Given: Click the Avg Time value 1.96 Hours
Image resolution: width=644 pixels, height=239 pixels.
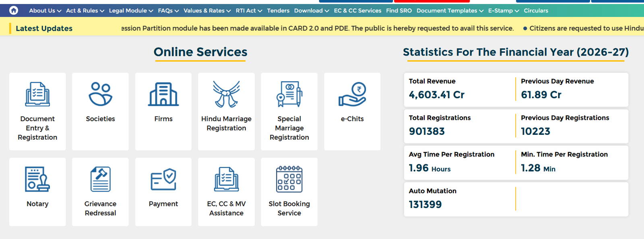Looking at the screenshot, I should click(x=429, y=168).
